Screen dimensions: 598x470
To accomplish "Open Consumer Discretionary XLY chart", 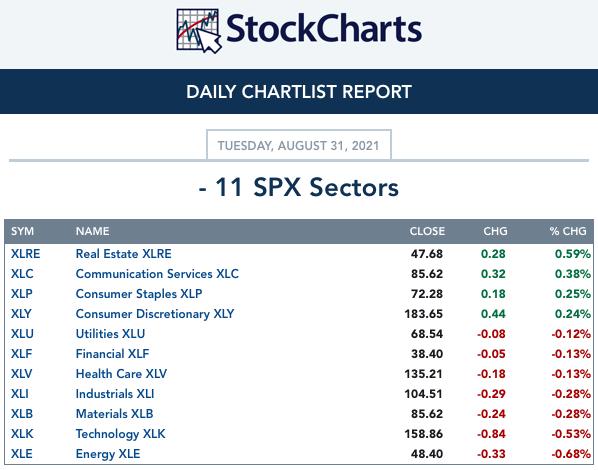I will click(x=155, y=314).
